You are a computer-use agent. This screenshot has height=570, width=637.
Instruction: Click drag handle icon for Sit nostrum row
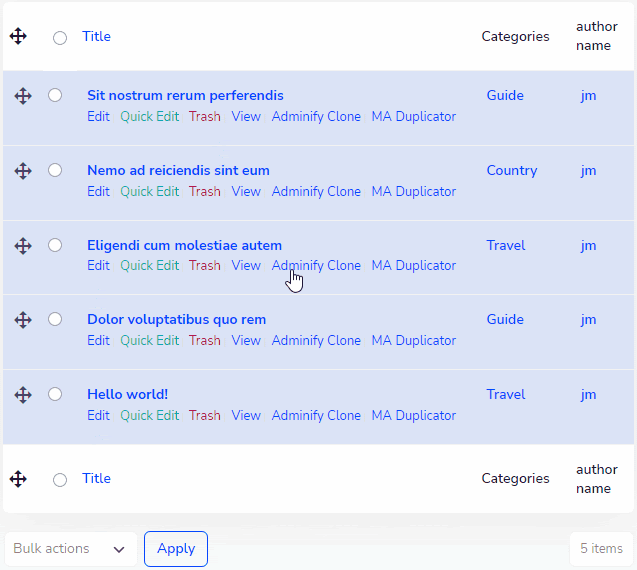pos(23,96)
